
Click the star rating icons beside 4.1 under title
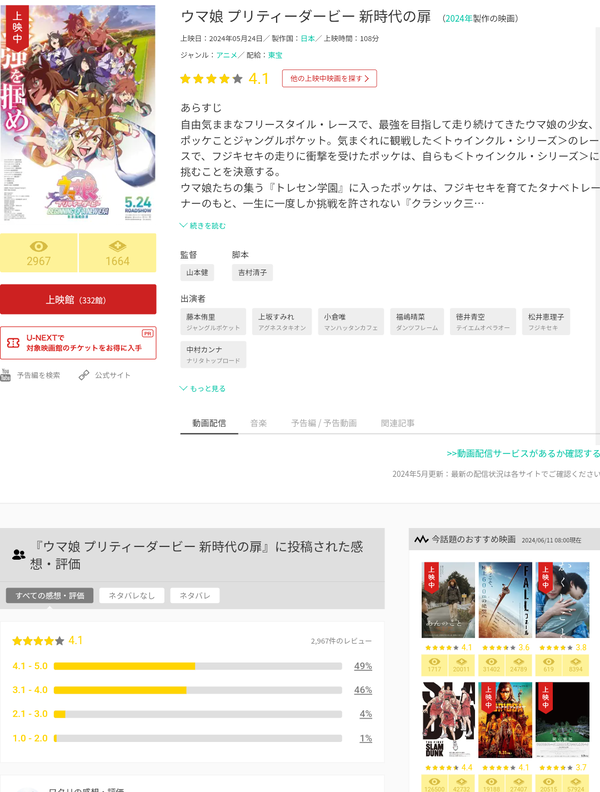(212, 79)
